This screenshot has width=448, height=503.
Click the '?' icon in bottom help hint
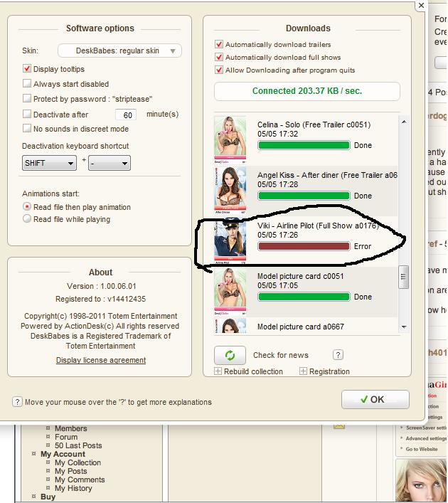point(17,402)
